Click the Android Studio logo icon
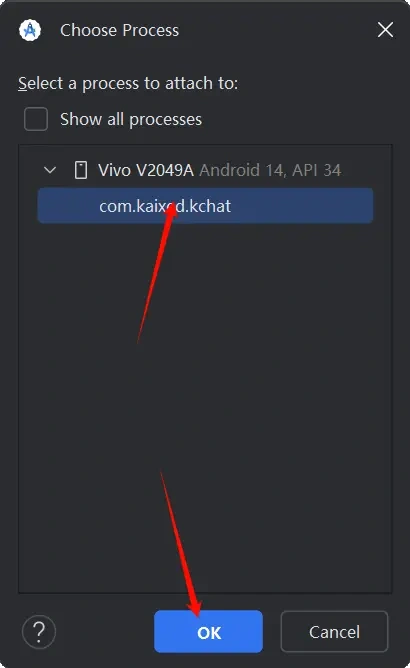This screenshot has width=410, height=668. (30, 30)
